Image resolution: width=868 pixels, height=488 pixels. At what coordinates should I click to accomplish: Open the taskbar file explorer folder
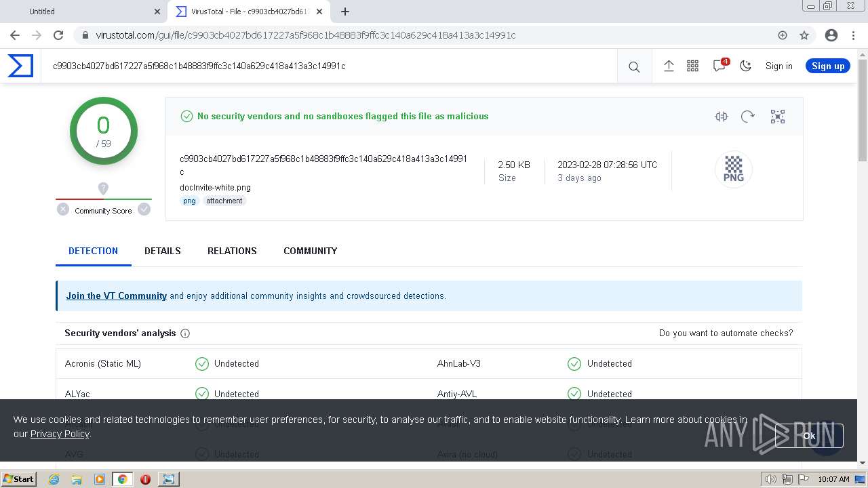pos(77,479)
